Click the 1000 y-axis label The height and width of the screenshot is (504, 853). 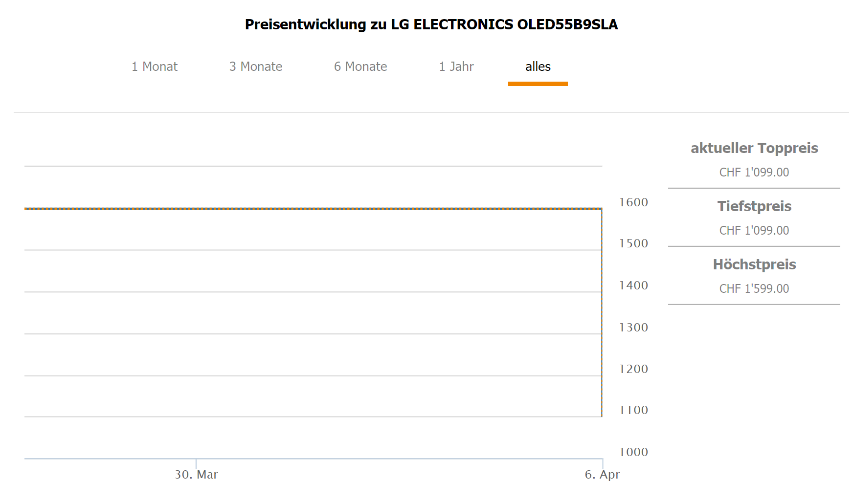[x=633, y=452]
